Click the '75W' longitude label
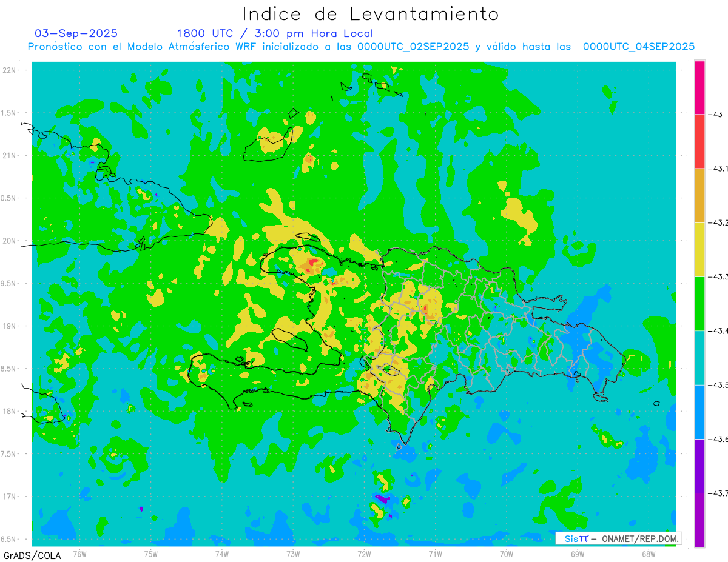 pyautogui.click(x=150, y=554)
